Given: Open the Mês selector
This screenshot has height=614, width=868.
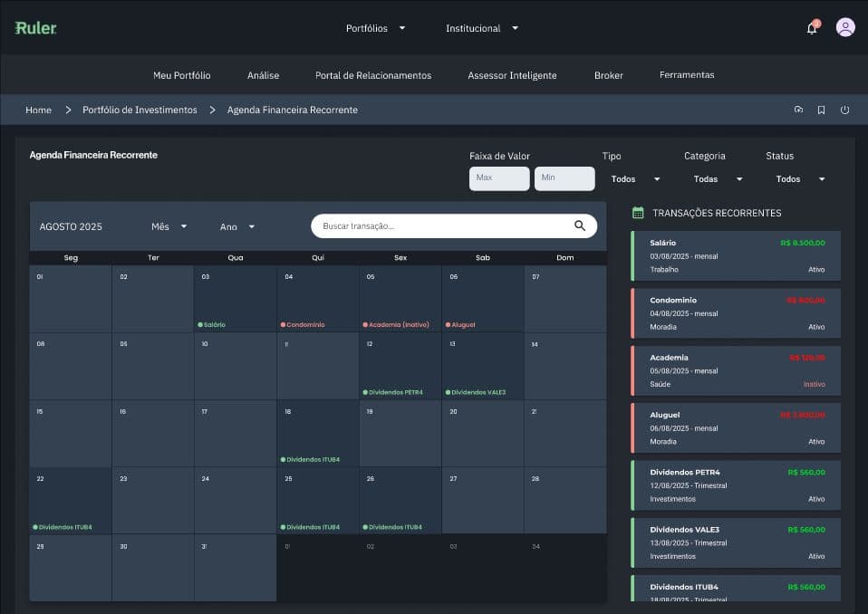Looking at the screenshot, I should [169, 226].
